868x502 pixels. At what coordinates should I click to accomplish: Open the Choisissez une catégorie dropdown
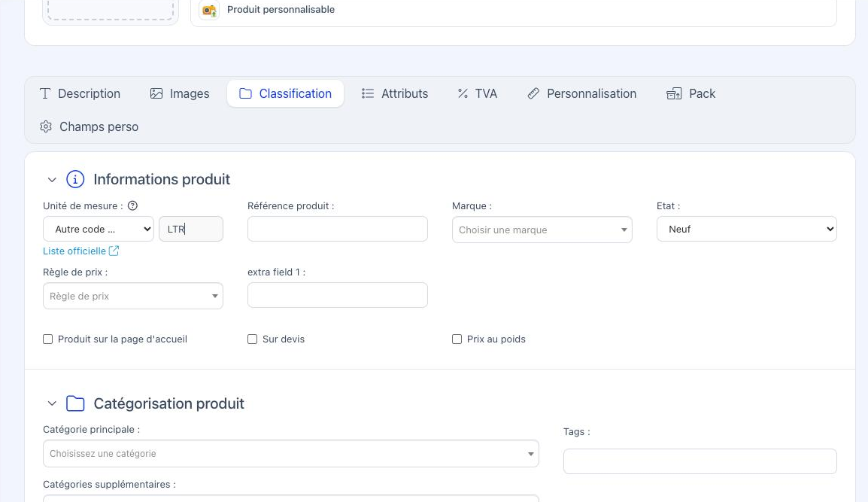point(291,453)
